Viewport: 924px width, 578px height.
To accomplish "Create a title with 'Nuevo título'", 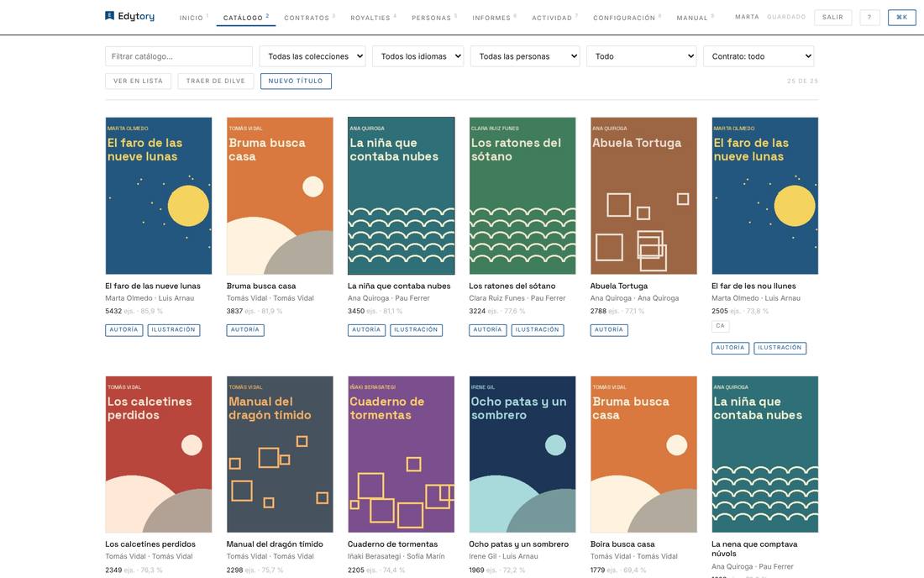I will click(x=296, y=81).
